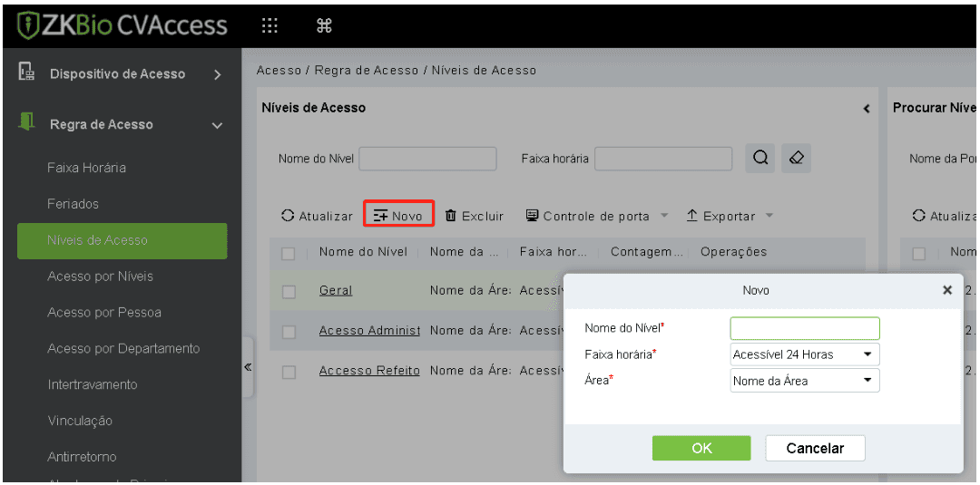
Task: Open Antirretorno in sidebar
Action: (82, 457)
